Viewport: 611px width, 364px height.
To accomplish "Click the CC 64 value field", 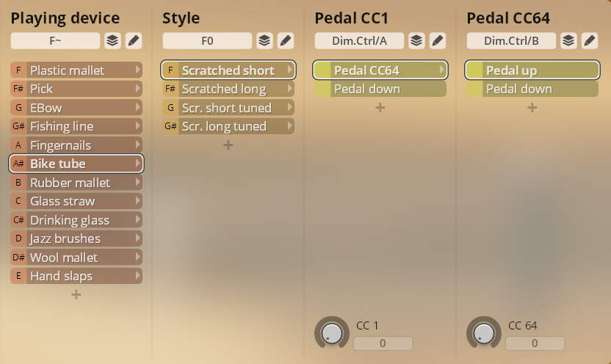I will (x=535, y=343).
